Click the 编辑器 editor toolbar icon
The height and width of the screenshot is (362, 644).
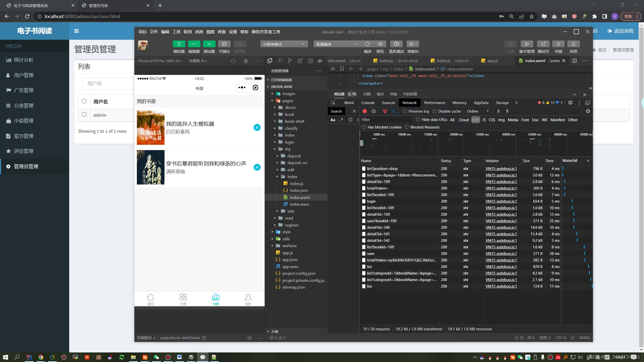tap(194, 44)
